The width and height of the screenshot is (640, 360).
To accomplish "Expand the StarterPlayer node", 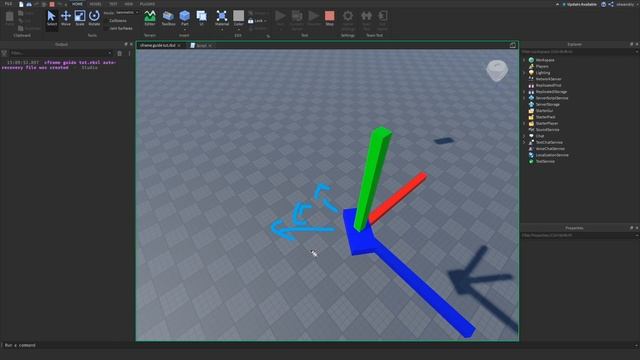I will pyautogui.click(x=524, y=123).
